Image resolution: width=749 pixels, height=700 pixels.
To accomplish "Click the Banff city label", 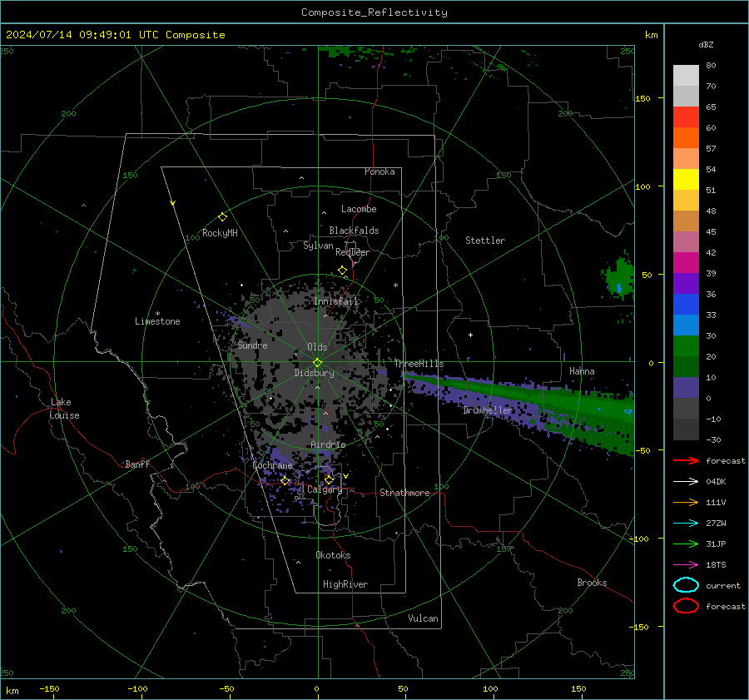I will click(x=137, y=464).
